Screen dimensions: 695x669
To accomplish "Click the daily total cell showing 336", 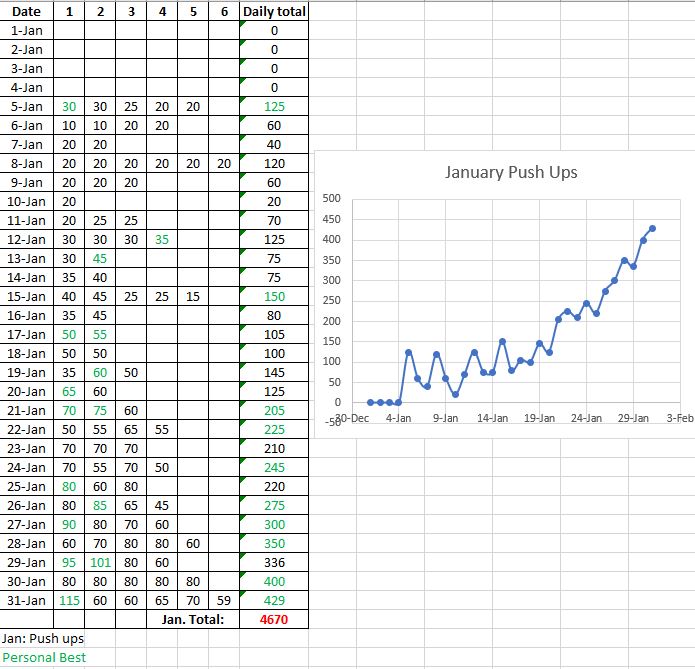I will [x=273, y=562].
